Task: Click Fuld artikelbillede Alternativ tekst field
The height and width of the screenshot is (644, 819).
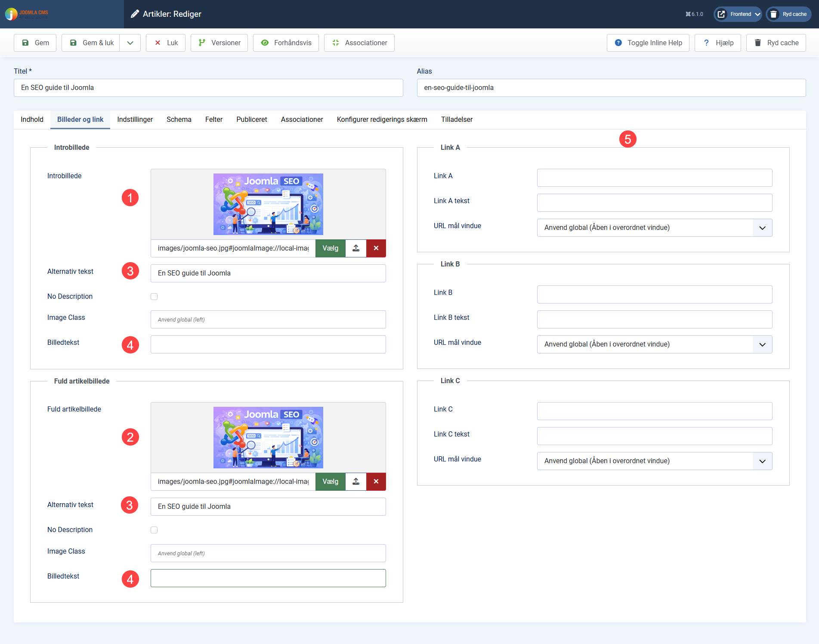Action: pyautogui.click(x=268, y=507)
